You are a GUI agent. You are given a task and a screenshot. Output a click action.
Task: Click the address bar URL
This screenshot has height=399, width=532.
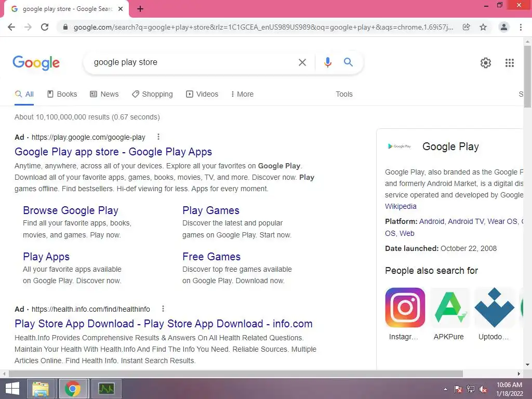[x=263, y=27]
